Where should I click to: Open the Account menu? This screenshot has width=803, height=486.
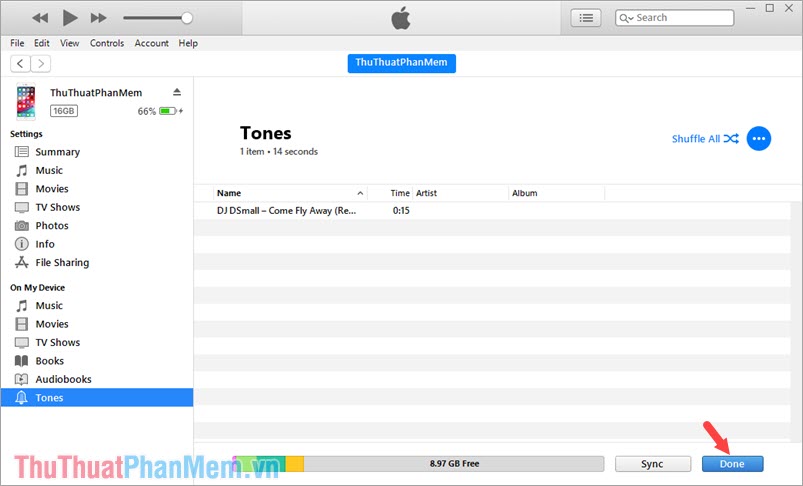click(152, 43)
